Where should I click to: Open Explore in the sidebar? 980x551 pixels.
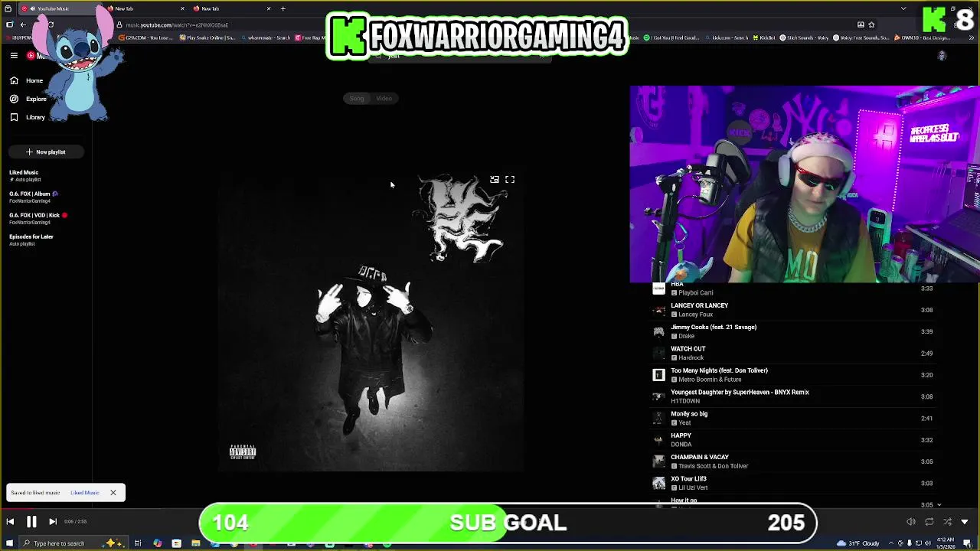(28, 99)
